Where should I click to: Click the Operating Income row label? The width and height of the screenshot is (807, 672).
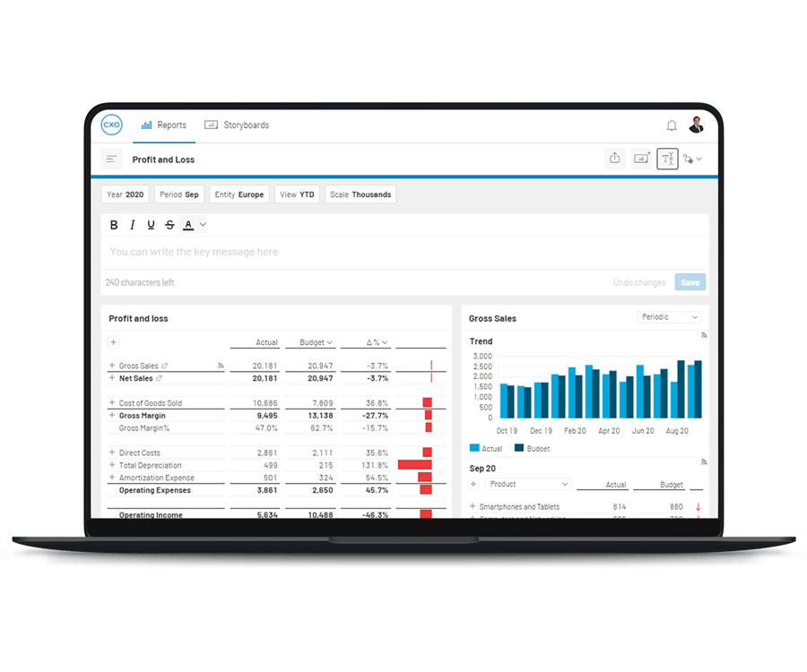point(151,514)
